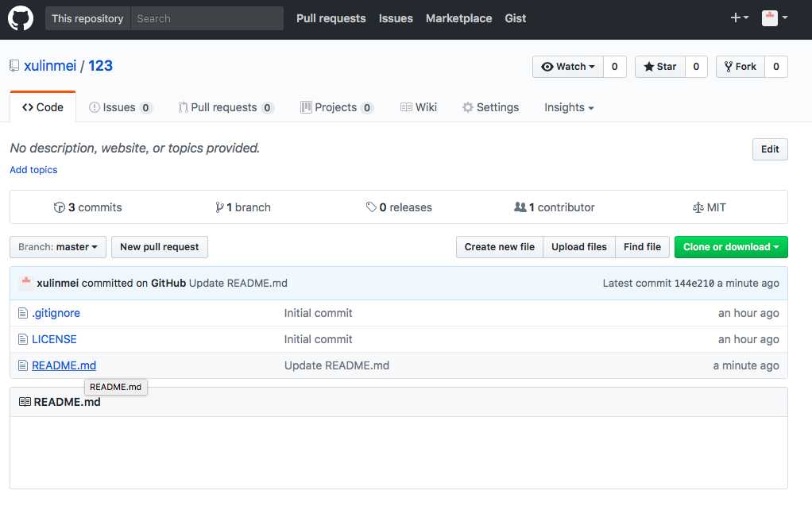812x510 pixels.
Task: Show the 1 contributor page
Action: pyautogui.click(x=554, y=207)
